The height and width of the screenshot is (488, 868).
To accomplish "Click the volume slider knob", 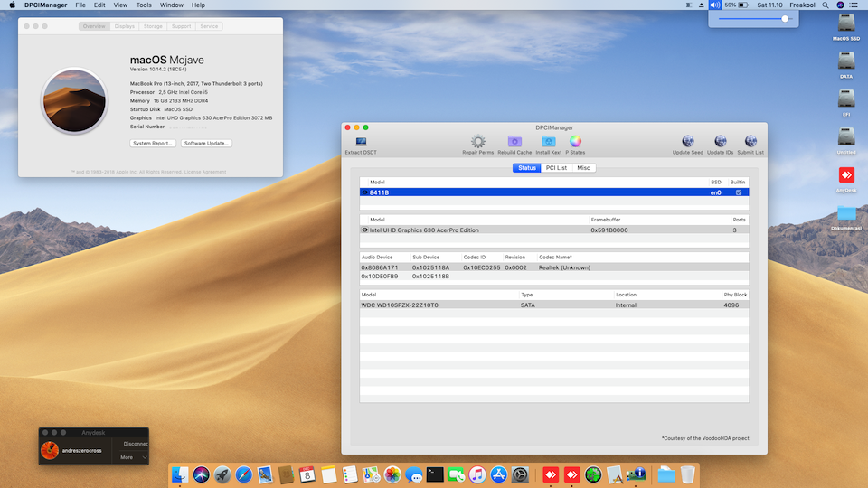I will pos(785,18).
